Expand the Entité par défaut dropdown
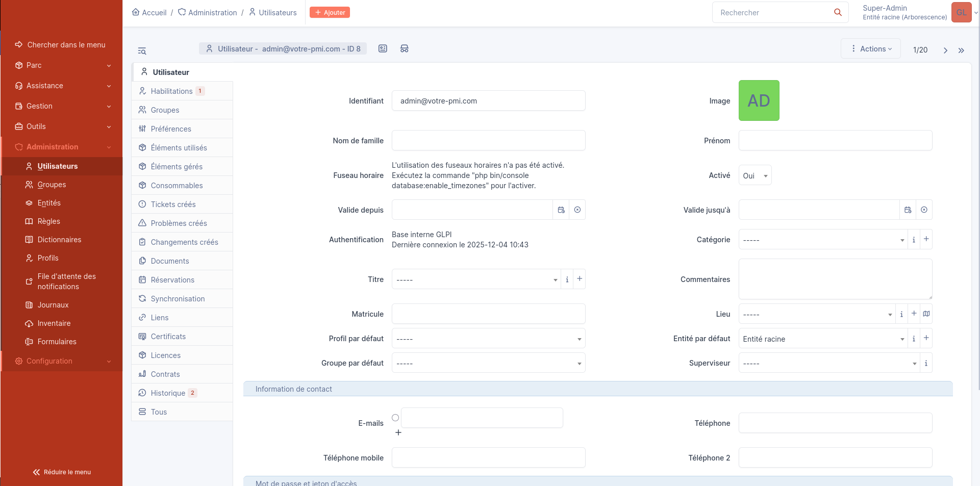This screenshot has height=486, width=980. coord(822,339)
